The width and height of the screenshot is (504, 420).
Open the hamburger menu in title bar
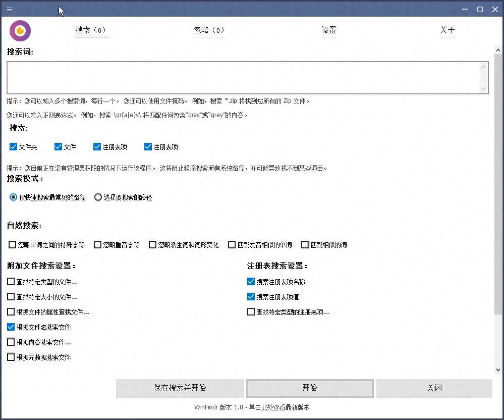(10, 9)
